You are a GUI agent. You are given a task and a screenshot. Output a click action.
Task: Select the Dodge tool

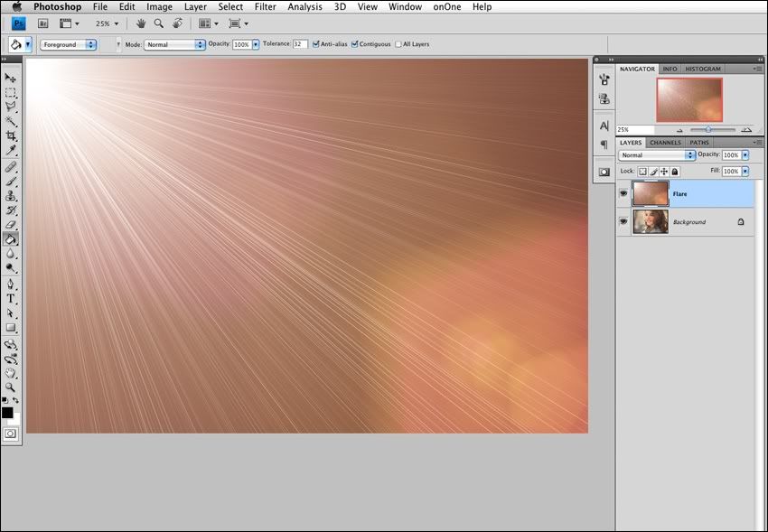point(10,268)
